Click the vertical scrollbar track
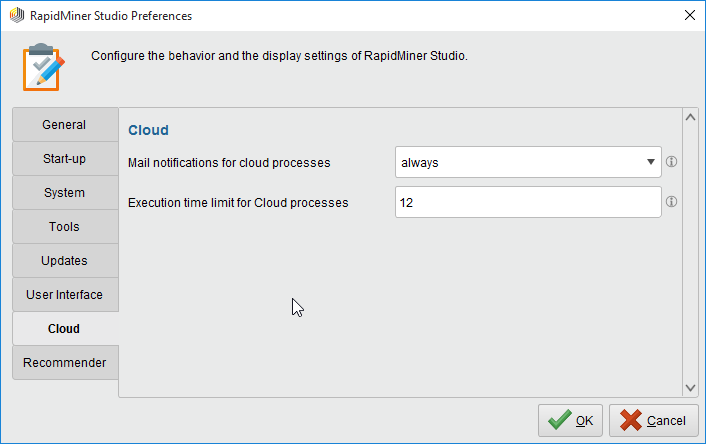 point(690,250)
